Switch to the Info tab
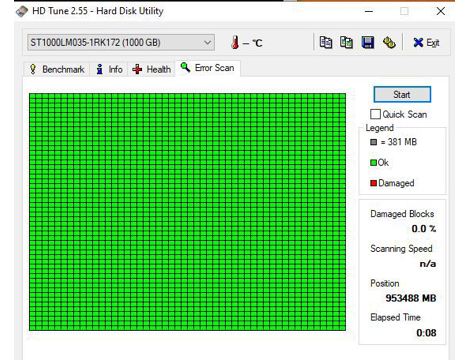Viewport: 468px width, 360px height. pos(109,69)
